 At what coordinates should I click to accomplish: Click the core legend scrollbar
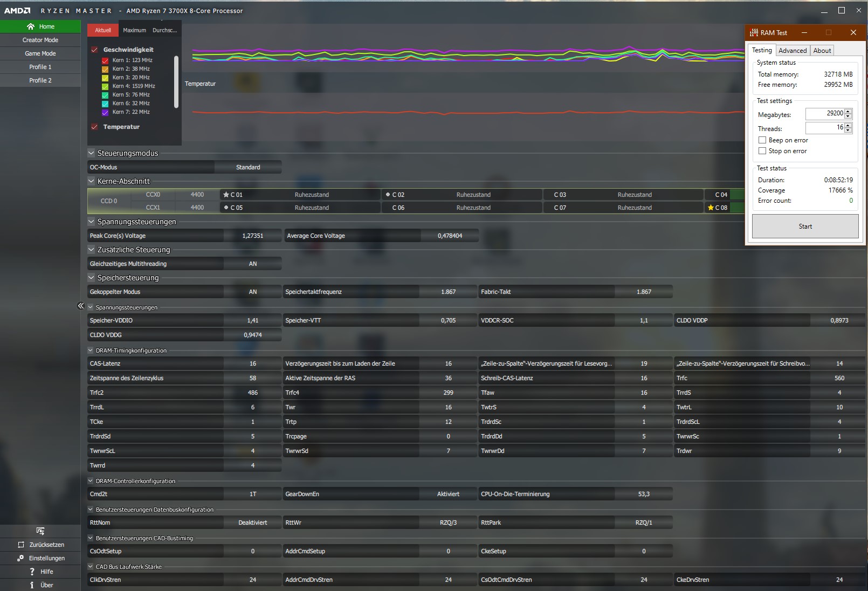(176, 82)
